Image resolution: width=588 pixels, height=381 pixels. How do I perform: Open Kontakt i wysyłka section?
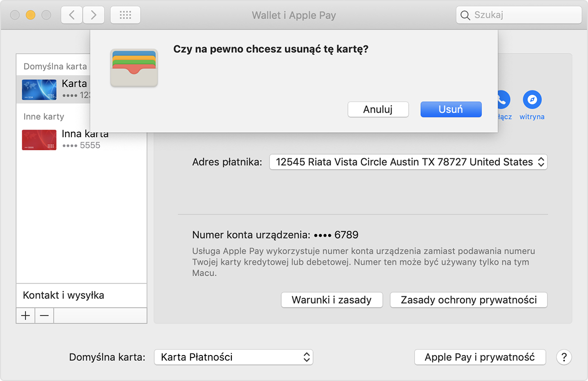(81, 295)
